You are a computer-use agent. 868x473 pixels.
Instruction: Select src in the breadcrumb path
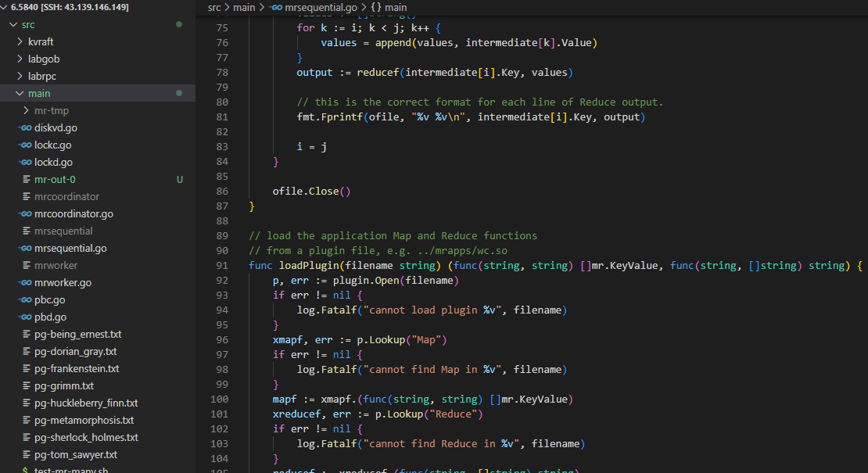point(214,7)
